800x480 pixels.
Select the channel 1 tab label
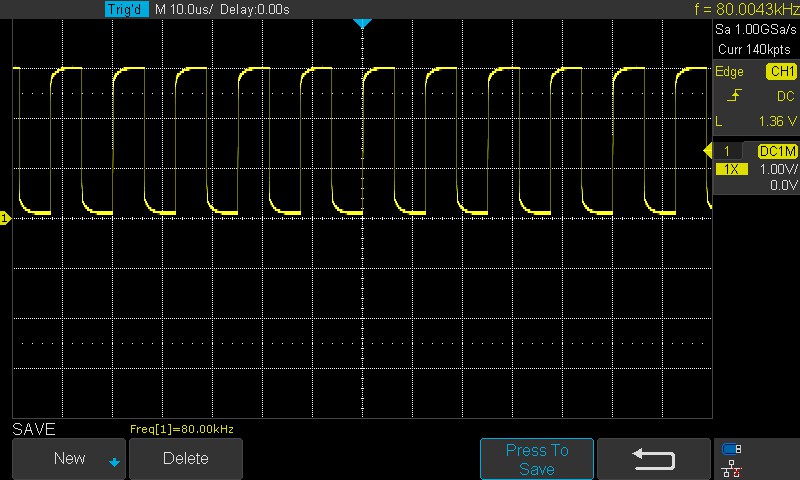[728, 151]
